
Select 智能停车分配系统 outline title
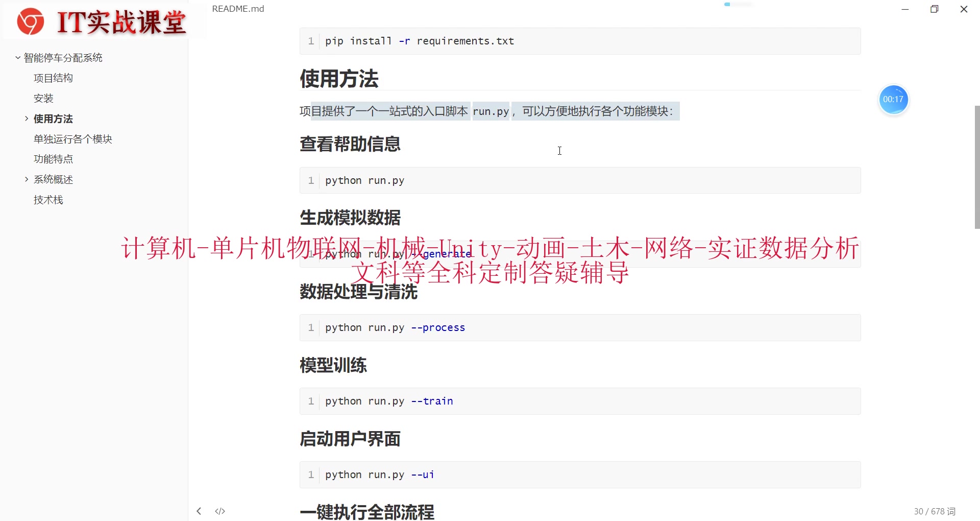63,58
